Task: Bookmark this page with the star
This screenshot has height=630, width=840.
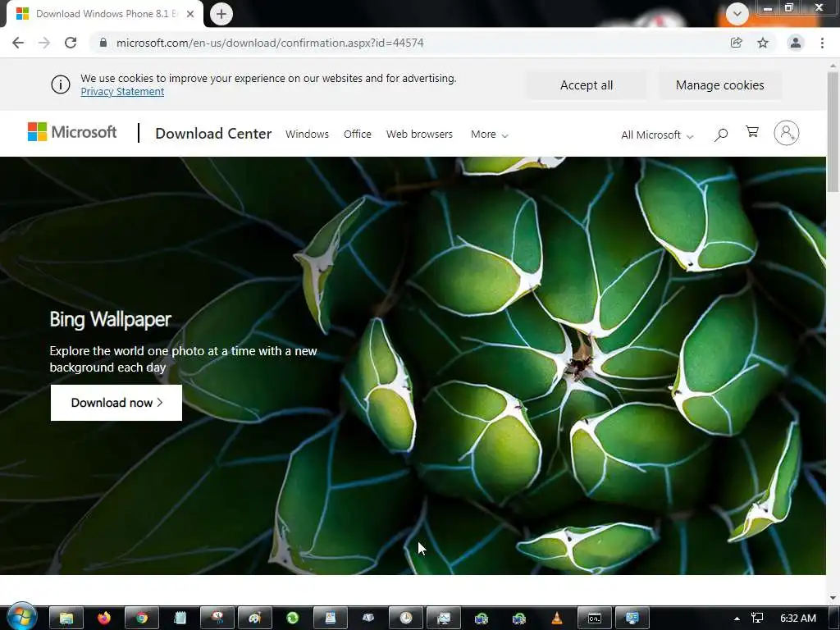Action: pos(763,43)
